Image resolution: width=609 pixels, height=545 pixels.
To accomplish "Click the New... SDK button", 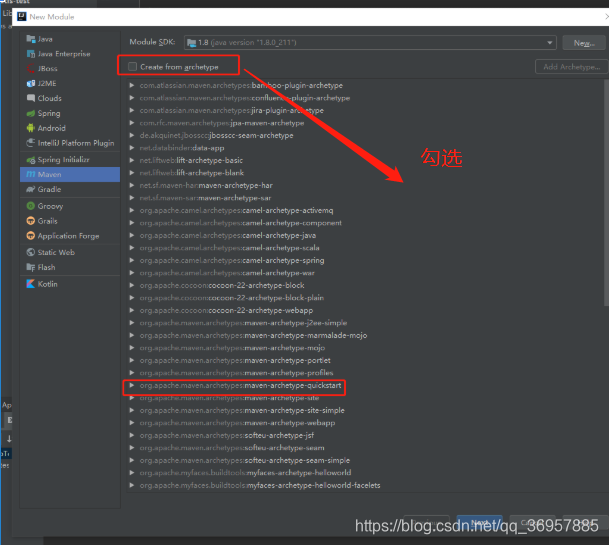I will 584,43.
